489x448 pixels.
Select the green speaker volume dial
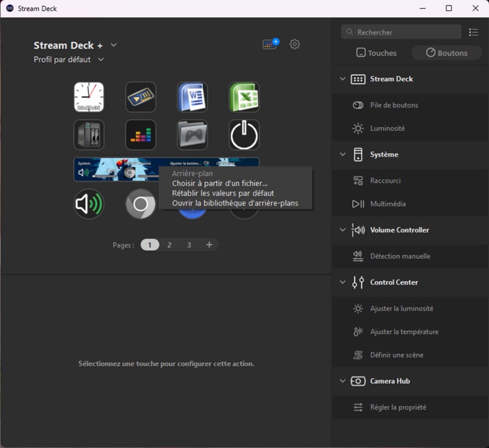[89, 204]
